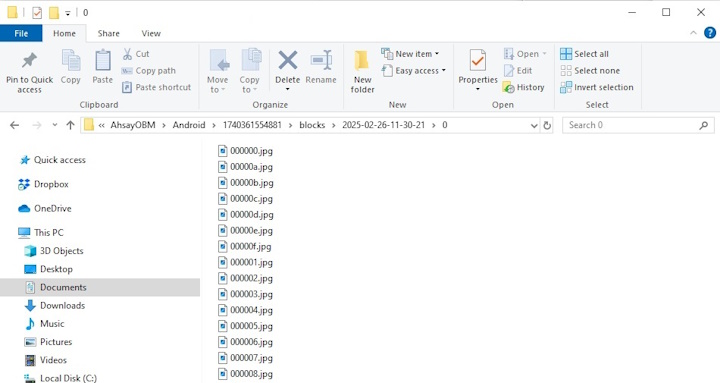Click the Properties icon

tap(478, 61)
